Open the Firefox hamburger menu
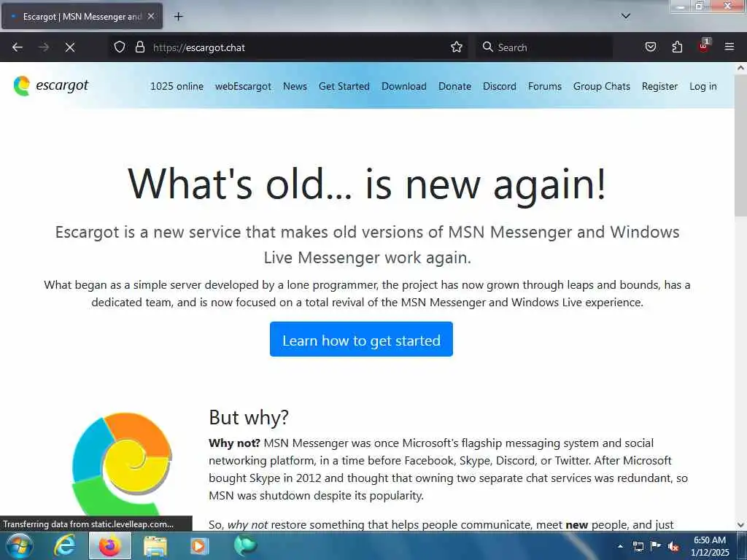The width and height of the screenshot is (747, 560). coord(729,47)
